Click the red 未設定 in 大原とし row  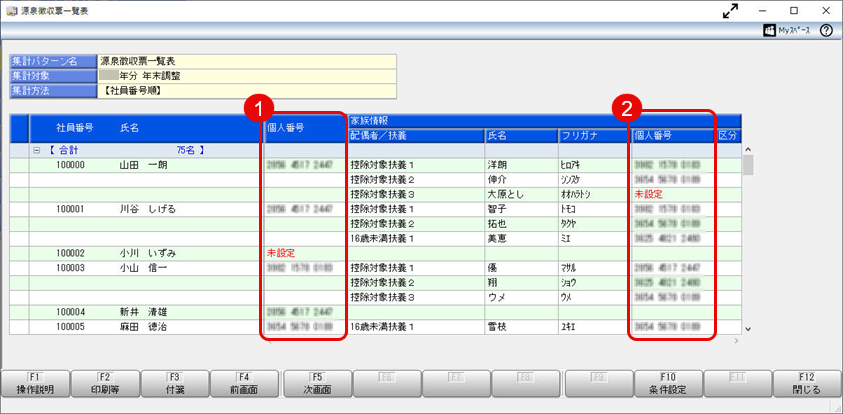[x=648, y=194]
